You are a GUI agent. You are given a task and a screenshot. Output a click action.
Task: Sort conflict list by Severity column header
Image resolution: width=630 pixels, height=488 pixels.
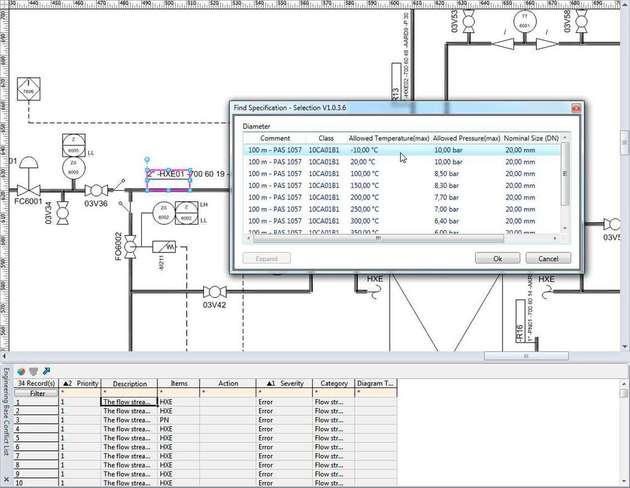click(284, 384)
